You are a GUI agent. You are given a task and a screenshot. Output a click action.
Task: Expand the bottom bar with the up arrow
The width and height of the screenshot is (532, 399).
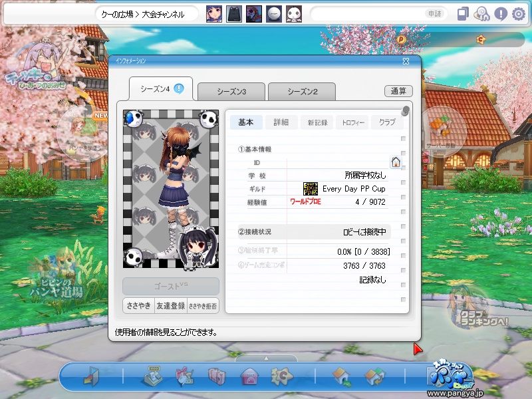tap(267, 358)
